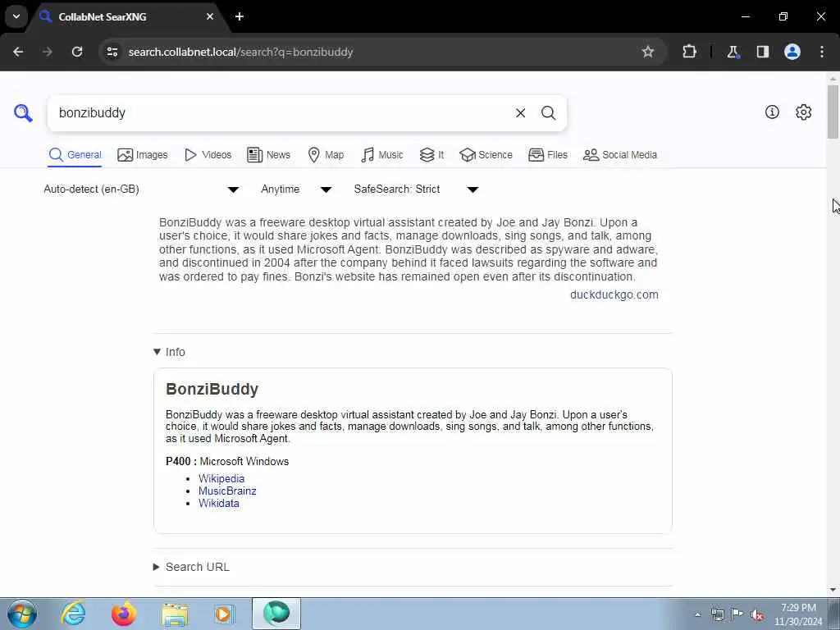The width and height of the screenshot is (840, 630).
Task: Click the Action Center flag icon
Action: tap(737, 614)
